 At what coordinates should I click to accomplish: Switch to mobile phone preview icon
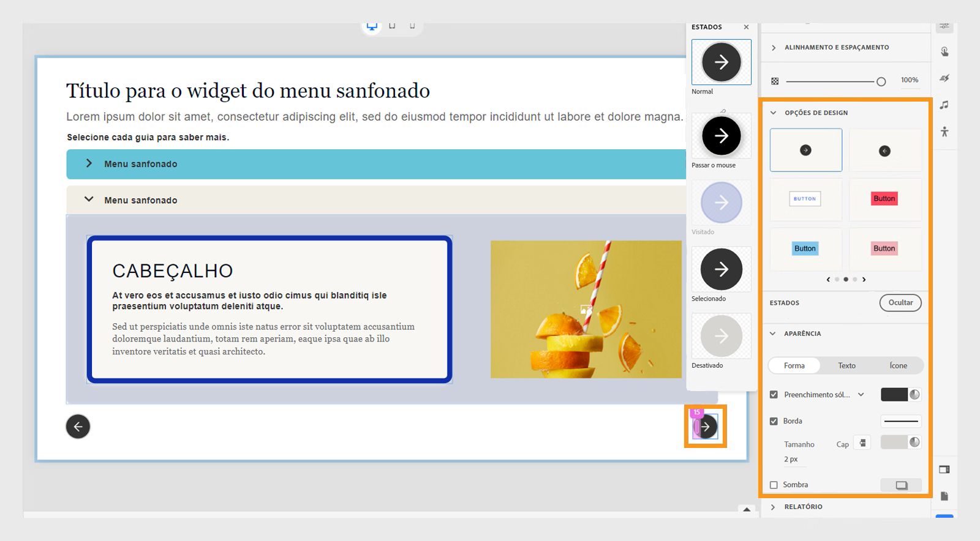tap(412, 26)
